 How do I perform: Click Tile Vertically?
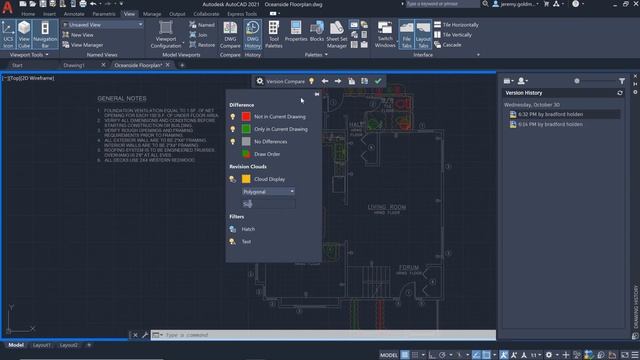click(x=453, y=35)
